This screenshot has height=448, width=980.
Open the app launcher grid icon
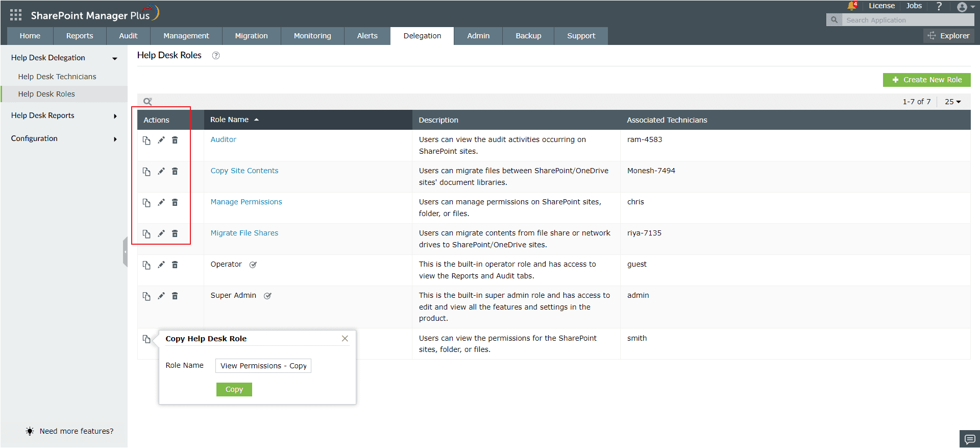(x=16, y=15)
